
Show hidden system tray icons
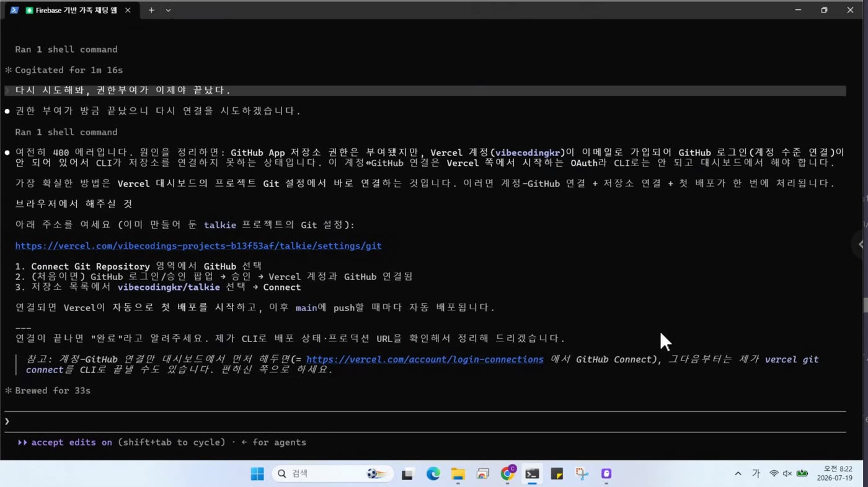[x=738, y=474]
